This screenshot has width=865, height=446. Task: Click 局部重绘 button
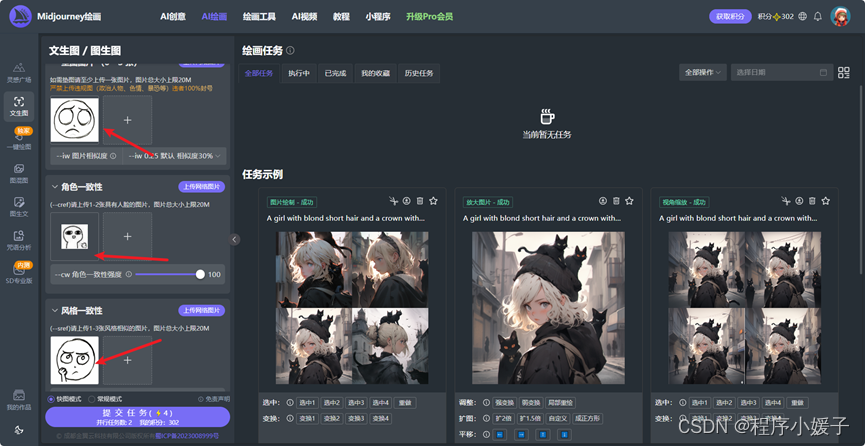click(561, 403)
